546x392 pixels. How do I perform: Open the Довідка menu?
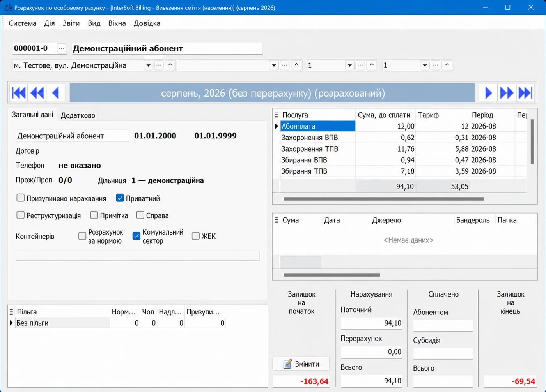(147, 23)
